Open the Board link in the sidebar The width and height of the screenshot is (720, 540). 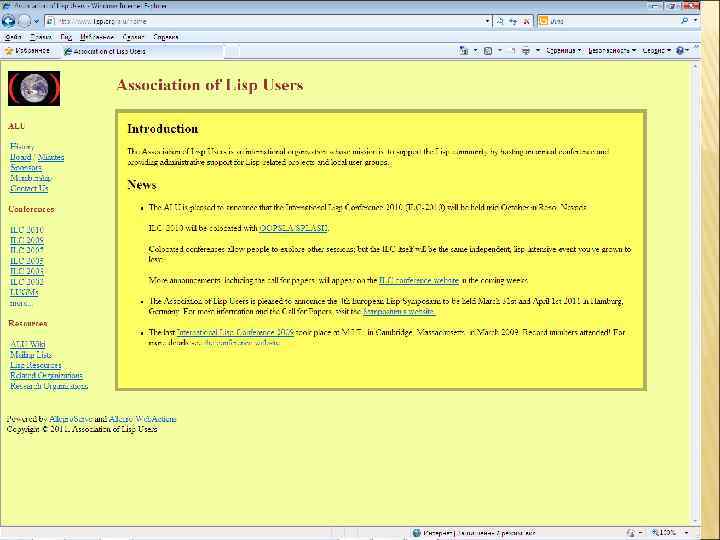20,157
